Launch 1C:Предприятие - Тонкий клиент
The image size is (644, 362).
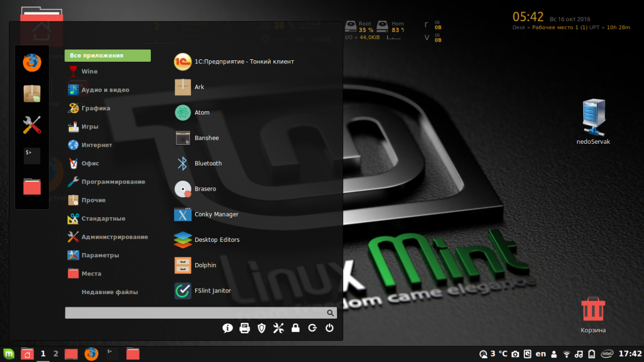234,61
